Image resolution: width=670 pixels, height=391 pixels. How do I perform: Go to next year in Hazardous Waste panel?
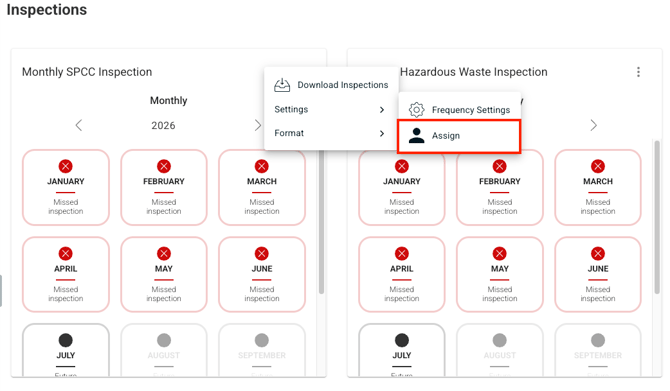tap(594, 125)
